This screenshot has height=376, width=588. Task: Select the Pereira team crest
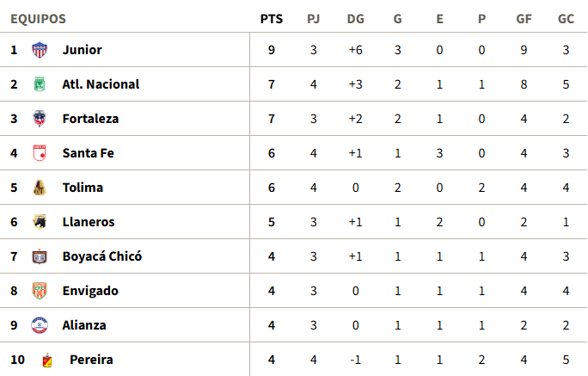point(47,360)
